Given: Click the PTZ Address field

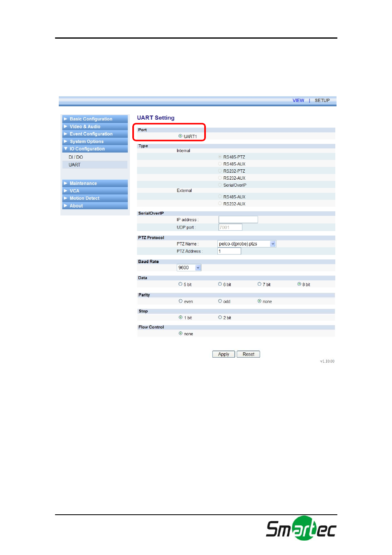Looking at the screenshot, I should coord(229,251).
